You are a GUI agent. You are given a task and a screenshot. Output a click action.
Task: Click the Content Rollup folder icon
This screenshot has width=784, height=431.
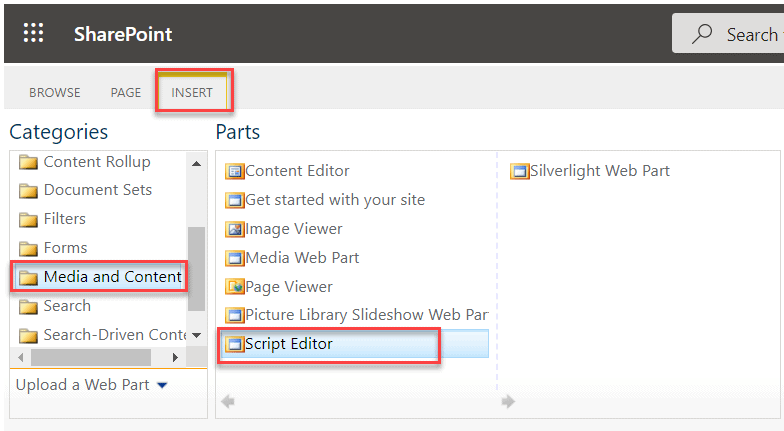point(28,162)
